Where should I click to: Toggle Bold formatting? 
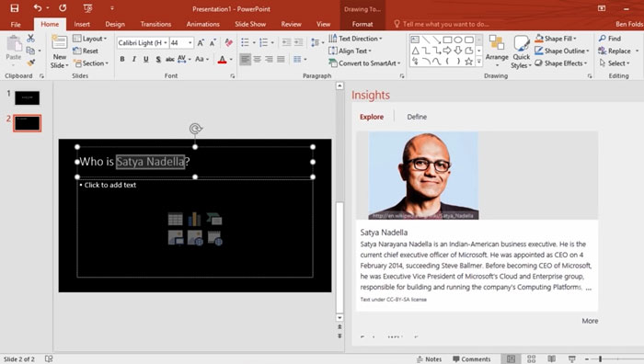pos(122,60)
